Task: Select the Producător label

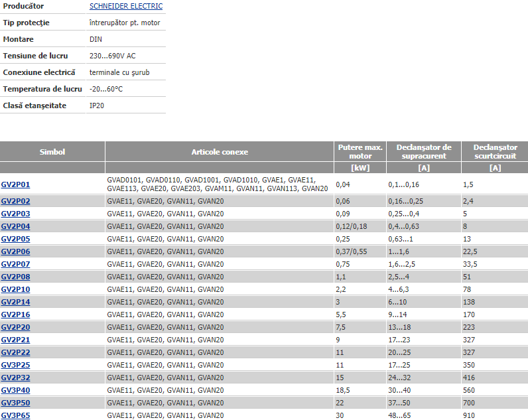Action: tap(23, 6)
